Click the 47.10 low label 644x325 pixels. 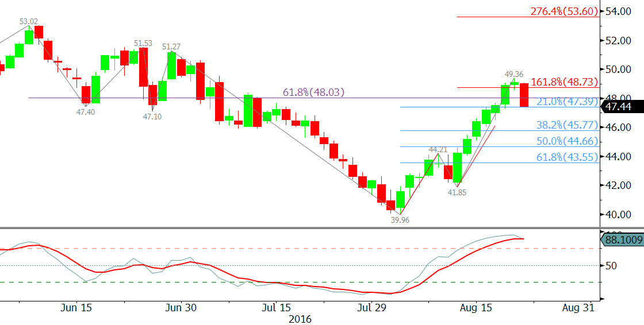[x=152, y=117]
